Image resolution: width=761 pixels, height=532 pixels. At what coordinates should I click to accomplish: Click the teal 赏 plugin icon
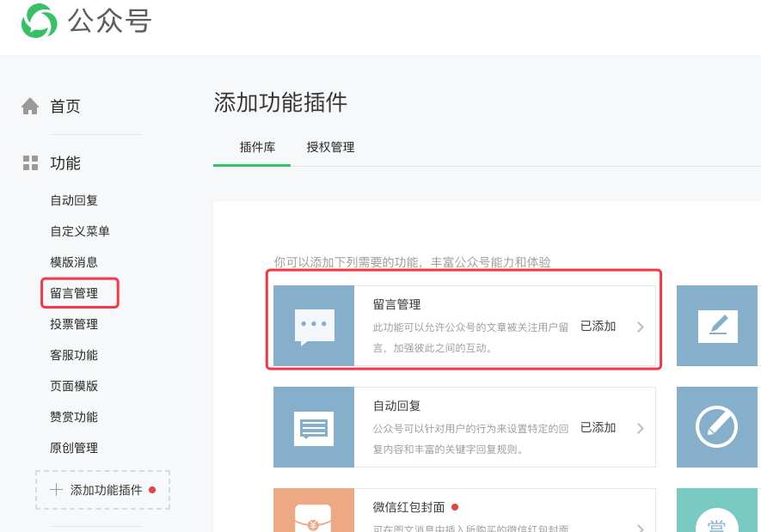coord(717,518)
